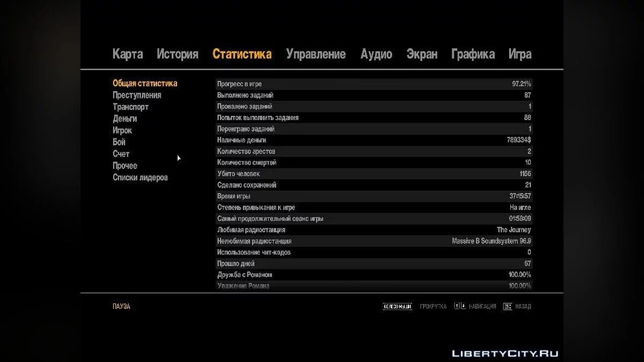Open the Транспорт statistics category
Screen dimensions: 644x362
coord(130,107)
